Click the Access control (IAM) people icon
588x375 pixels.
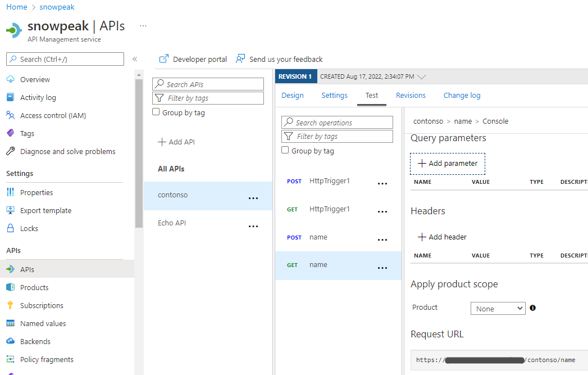[x=11, y=115]
